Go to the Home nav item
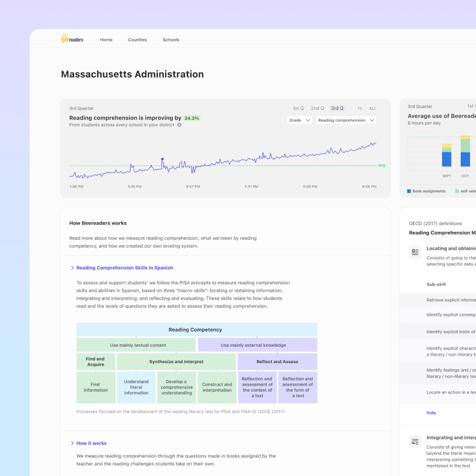The width and height of the screenshot is (476, 476). coord(106,40)
